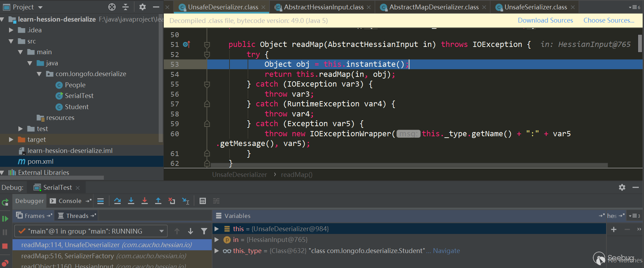Move down one frame with the down arrow
Screen dimensions: 644x268
191,231
